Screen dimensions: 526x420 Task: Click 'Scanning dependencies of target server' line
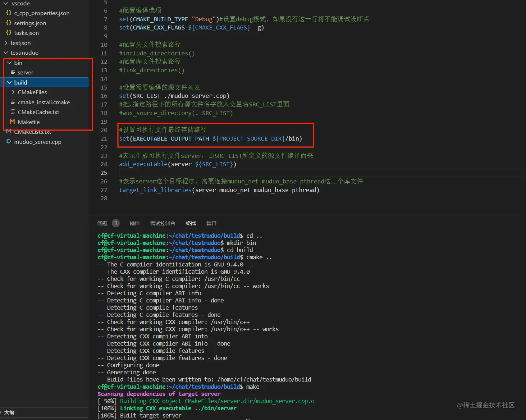pos(159,394)
